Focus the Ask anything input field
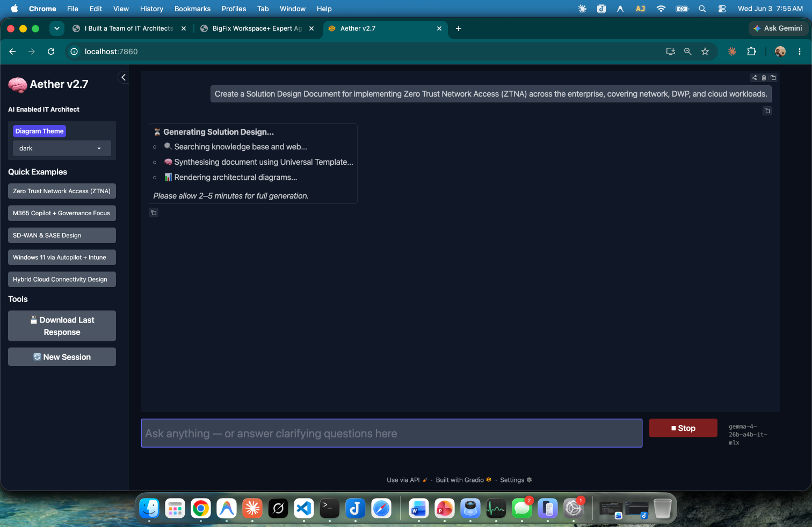 392,433
